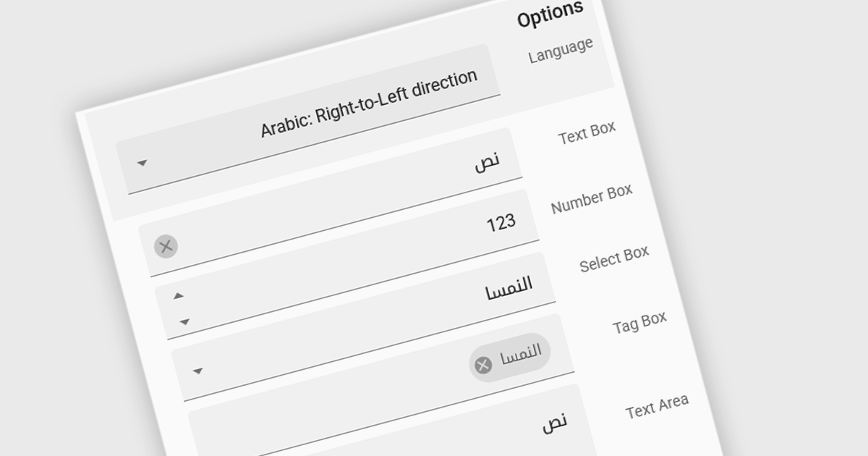Click the Text Area label
The image size is (868, 456).
657,407
